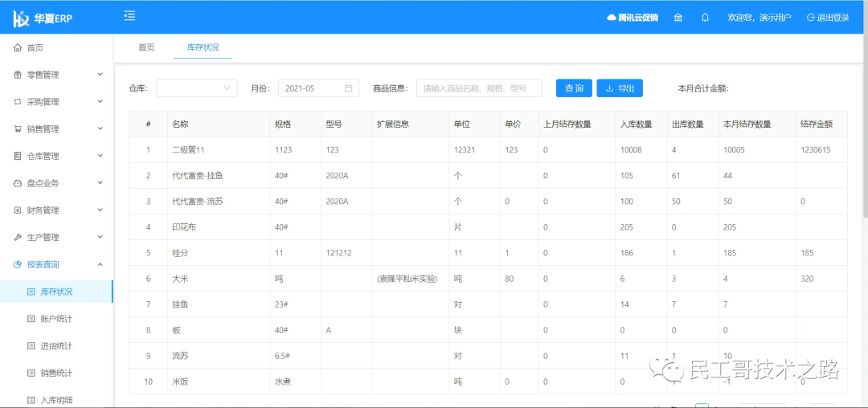This screenshot has width=868, height=408.
Task: Click the icon beside 销售统计 submenu
Action: pyautogui.click(x=31, y=373)
